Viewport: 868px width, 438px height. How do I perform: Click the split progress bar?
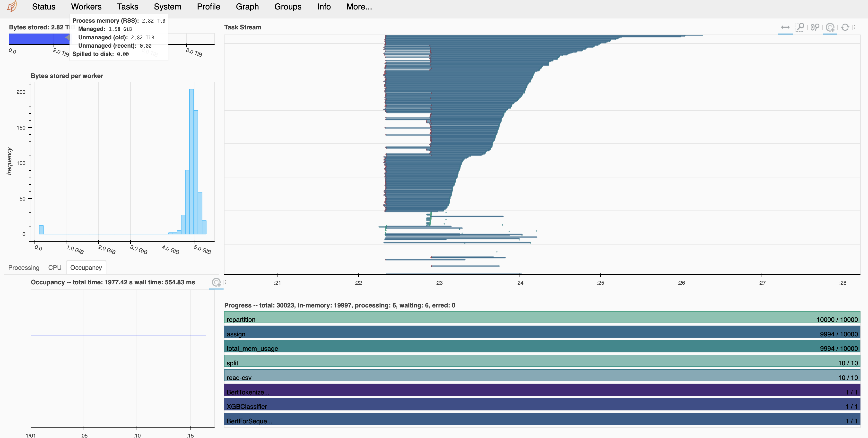click(542, 361)
